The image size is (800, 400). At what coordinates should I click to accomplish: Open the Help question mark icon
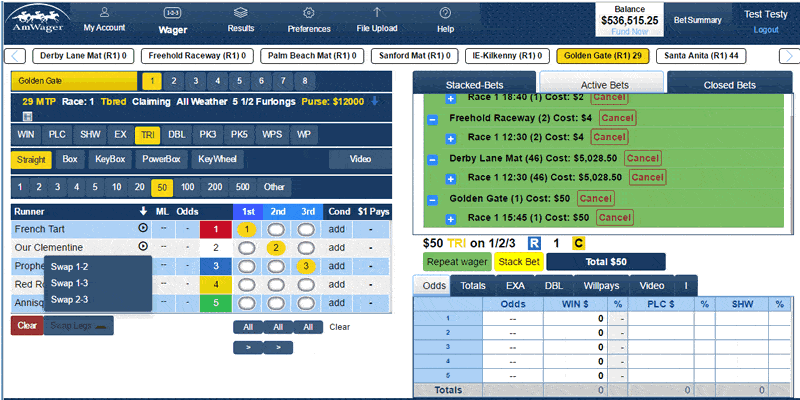pos(445,13)
